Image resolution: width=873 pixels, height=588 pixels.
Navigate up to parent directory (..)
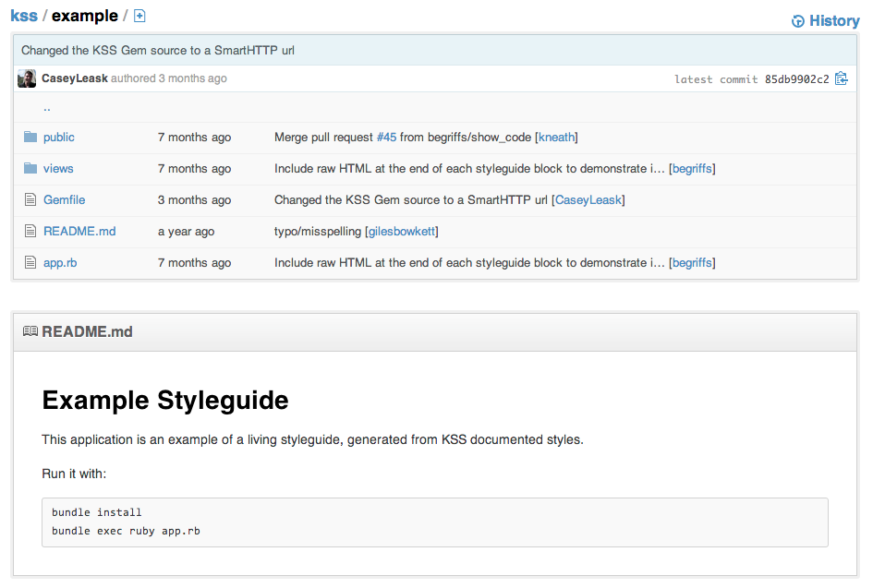click(x=47, y=107)
